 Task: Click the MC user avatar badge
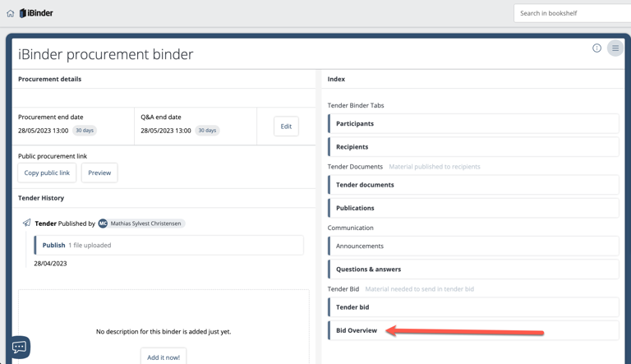click(103, 223)
